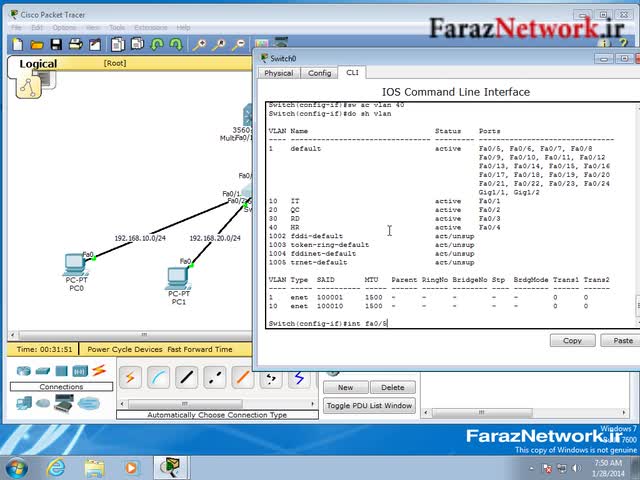Zoom in with the plus magnifier icon

click(x=199, y=44)
